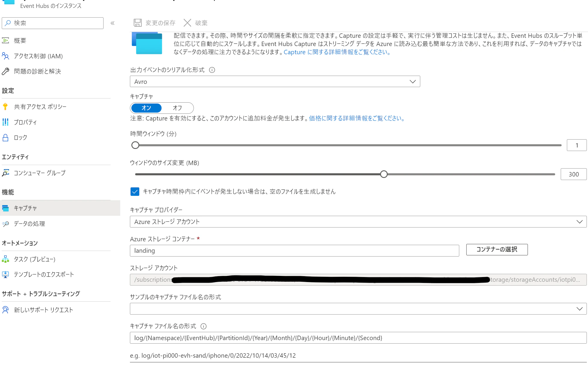Click the テンプレートのエクスポート icon

[x=5, y=274]
